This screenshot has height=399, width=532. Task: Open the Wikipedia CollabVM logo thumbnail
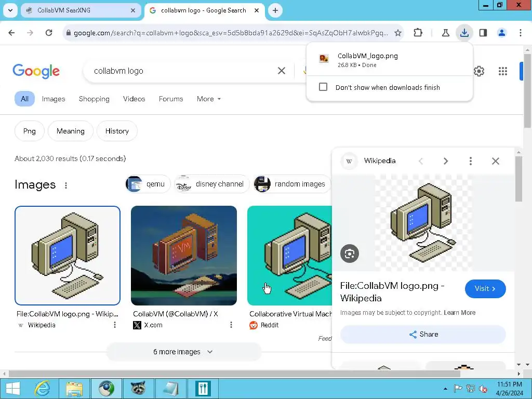click(68, 256)
